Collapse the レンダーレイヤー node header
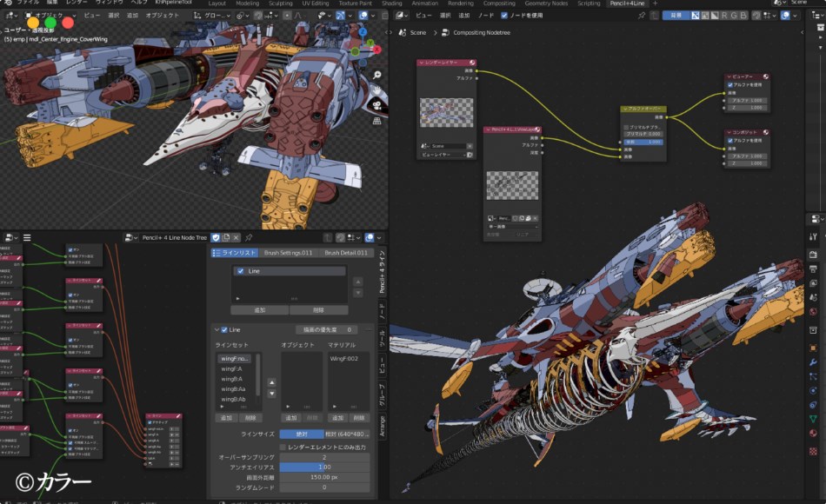826x504 pixels. point(421,62)
